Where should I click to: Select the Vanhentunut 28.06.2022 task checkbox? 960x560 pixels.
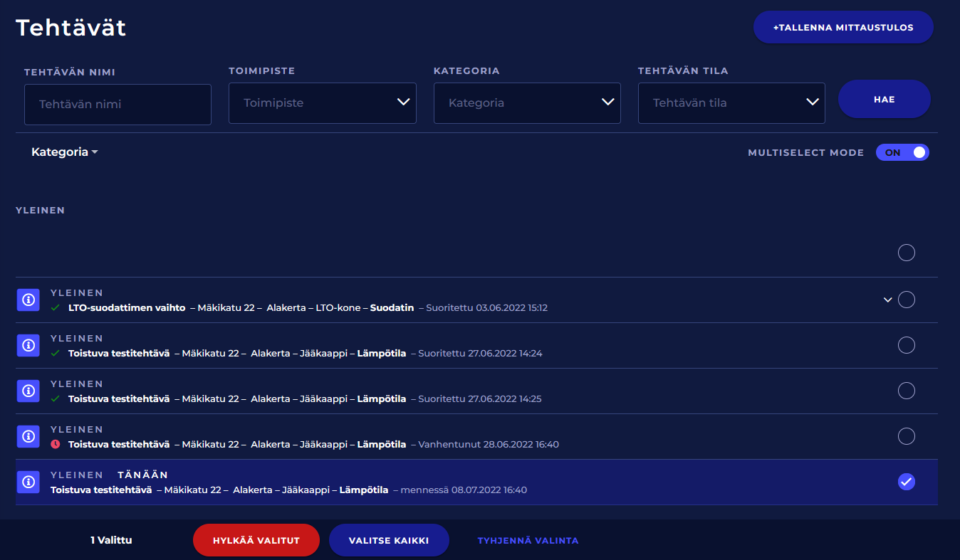[906, 436]
